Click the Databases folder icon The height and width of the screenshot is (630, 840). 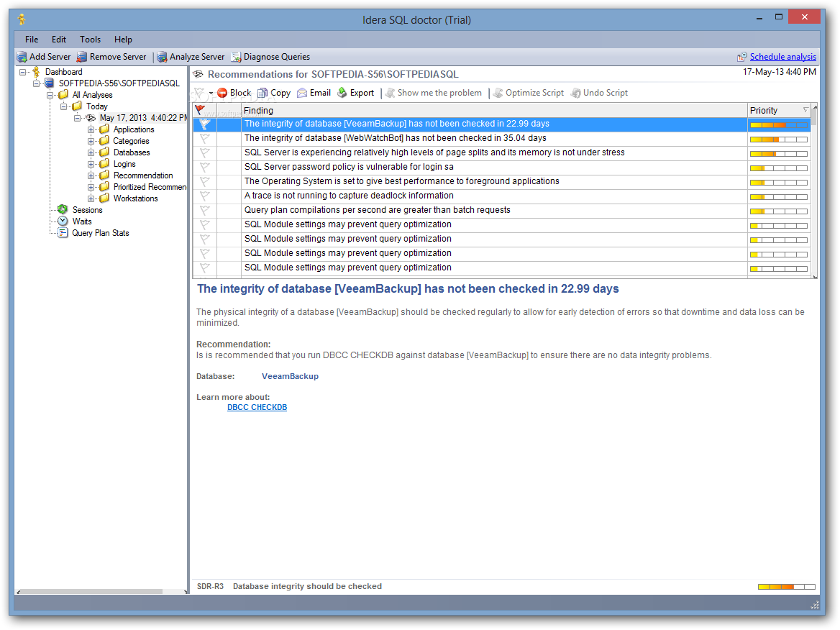pos(104,152)
